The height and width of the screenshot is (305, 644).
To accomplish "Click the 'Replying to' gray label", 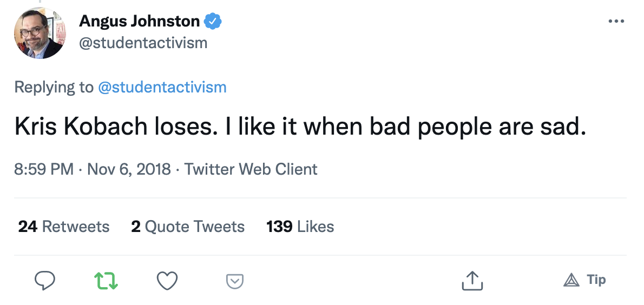I will point(54,88).
